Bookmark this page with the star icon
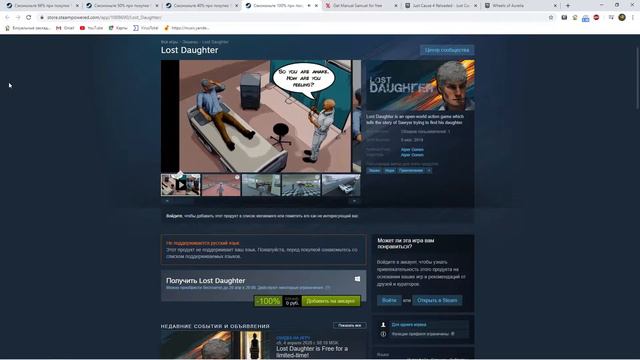This screenshot has width=640, height=360. 551,18
